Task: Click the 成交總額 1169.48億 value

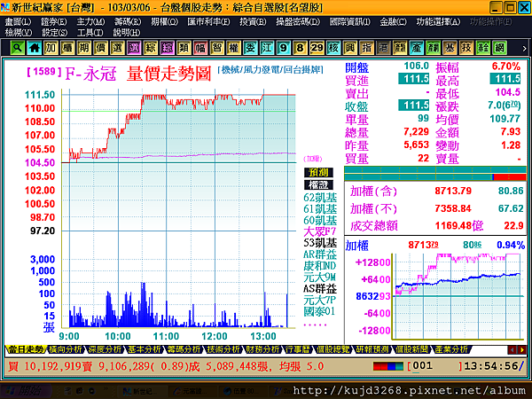Action: click(459, 226)
